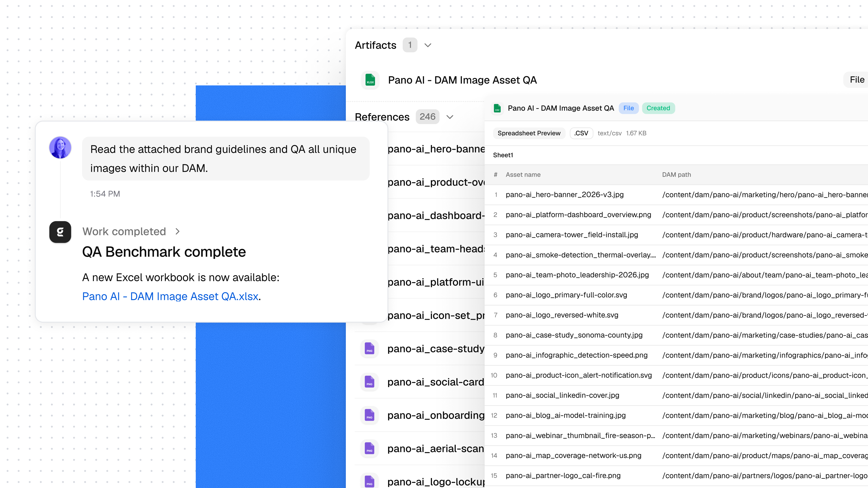
Task: Click the 1:54 PM timestamp
Action: pyautogui.click(x=105, y=194)
